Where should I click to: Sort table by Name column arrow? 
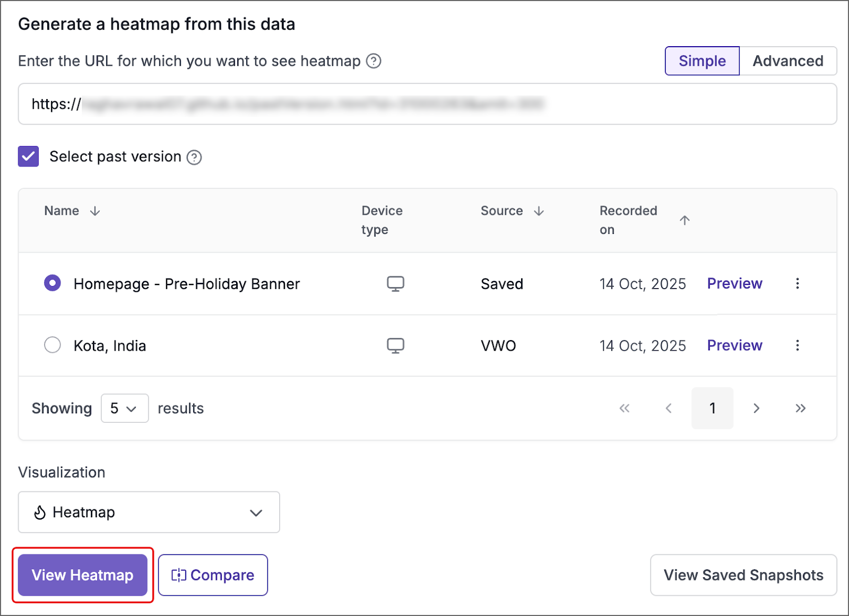click(x=95, y=211)
